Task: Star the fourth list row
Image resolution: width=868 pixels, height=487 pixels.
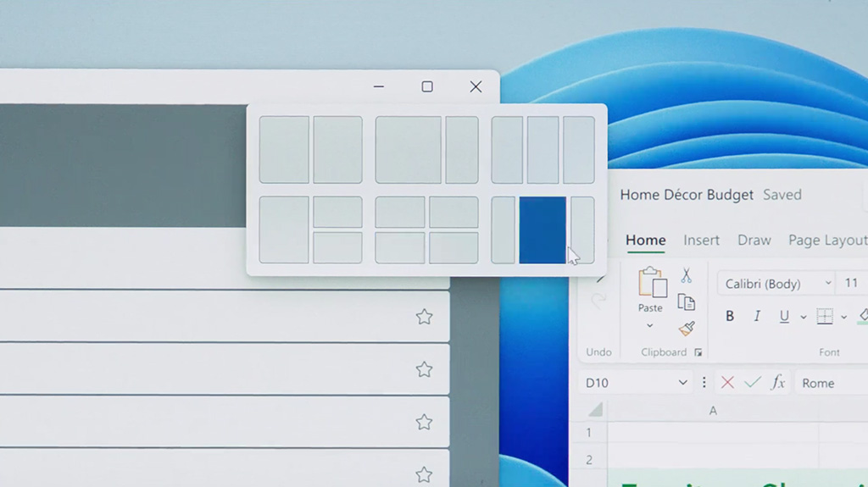Action: 424,475
